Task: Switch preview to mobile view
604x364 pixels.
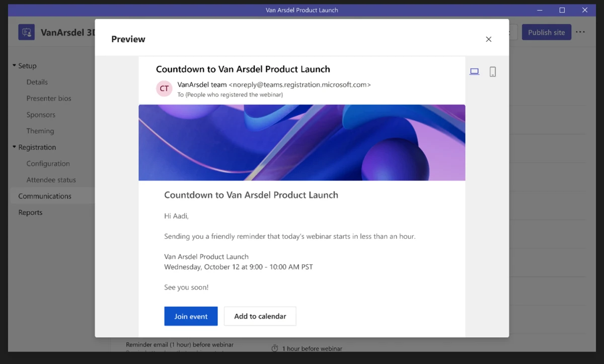Action: click(x=492, y=71)
